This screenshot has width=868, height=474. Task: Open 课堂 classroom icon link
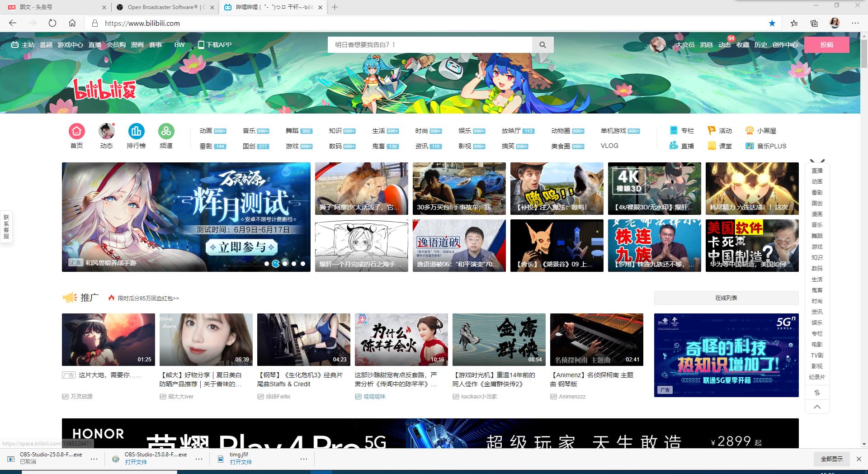(720, 146)
